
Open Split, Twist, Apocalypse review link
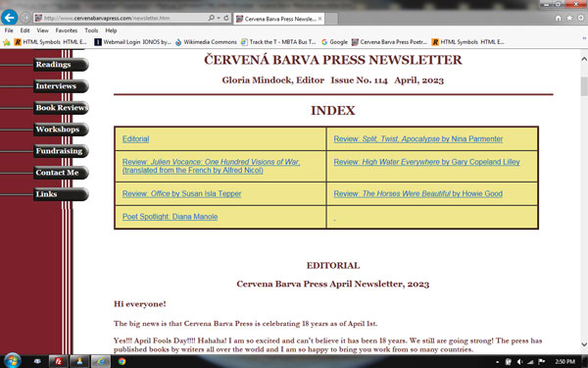point(418,139)
